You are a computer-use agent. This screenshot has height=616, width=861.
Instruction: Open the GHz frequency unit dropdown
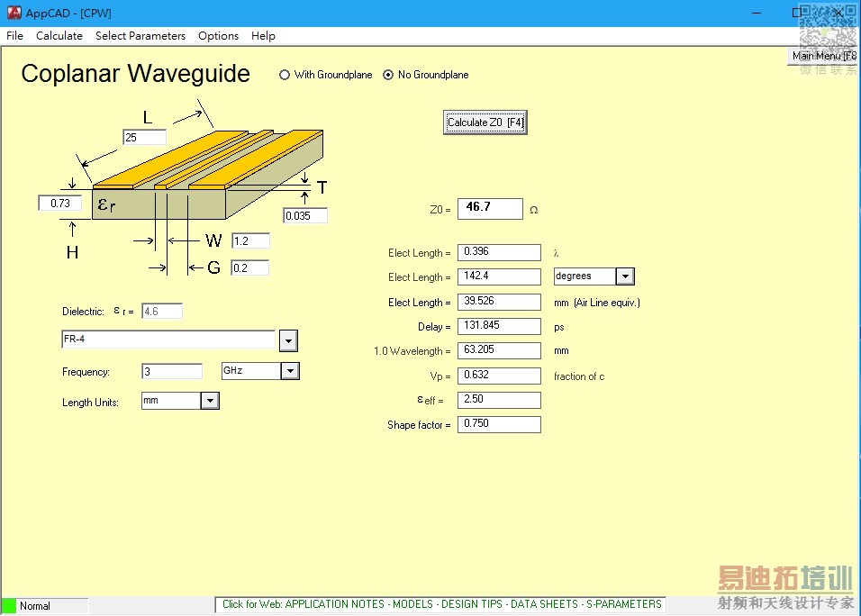tap(290, 371)
